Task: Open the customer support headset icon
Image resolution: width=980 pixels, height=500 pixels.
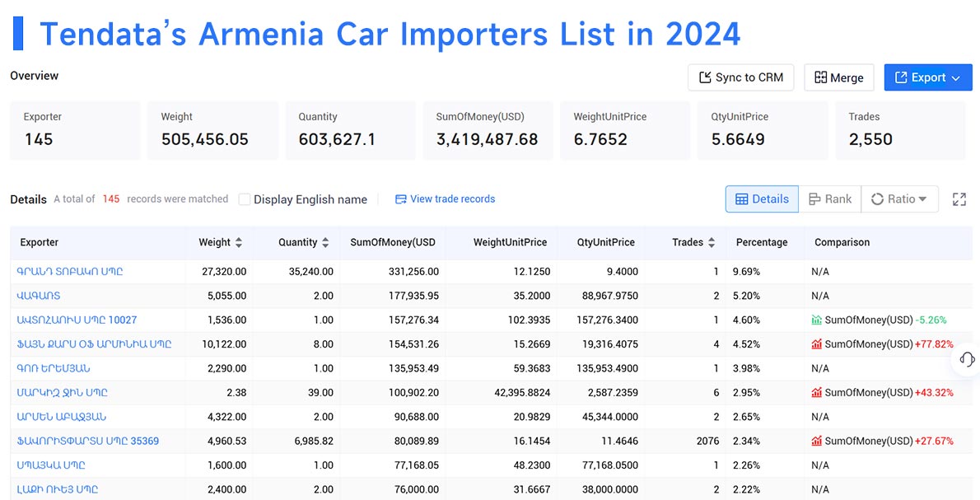Action: coord(965,360)
